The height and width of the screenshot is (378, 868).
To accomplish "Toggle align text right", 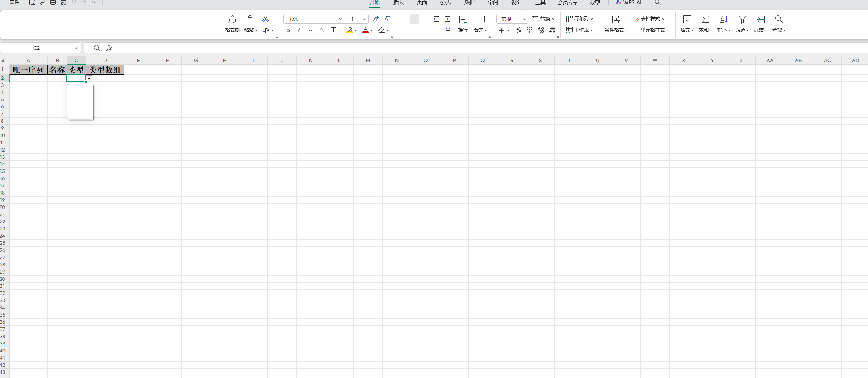I will [x=426, y=30].
